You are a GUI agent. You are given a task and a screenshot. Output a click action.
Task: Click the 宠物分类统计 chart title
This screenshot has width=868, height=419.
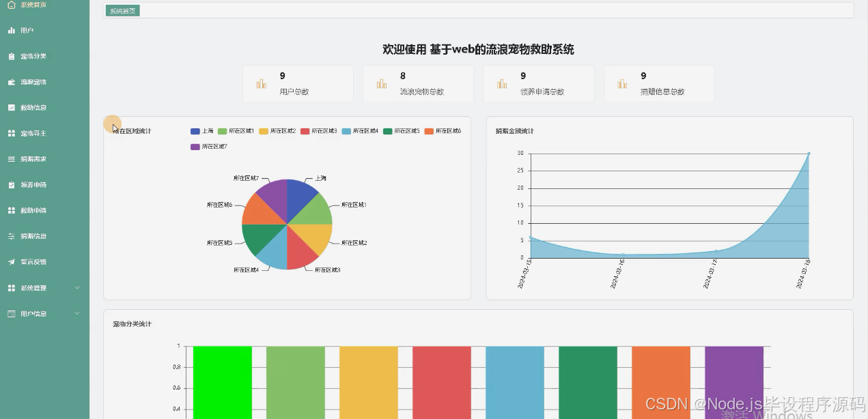pos(132,324)
